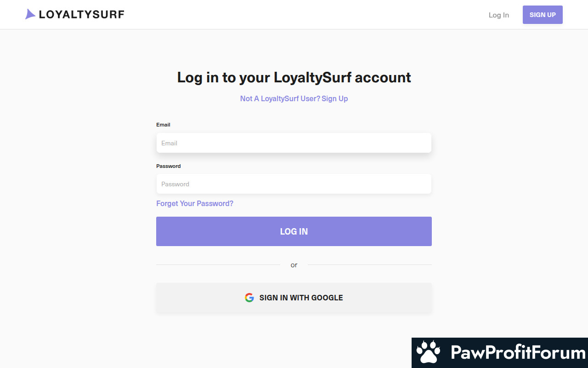Click the Password field label
Screen dimensions: 588x368
169,166
